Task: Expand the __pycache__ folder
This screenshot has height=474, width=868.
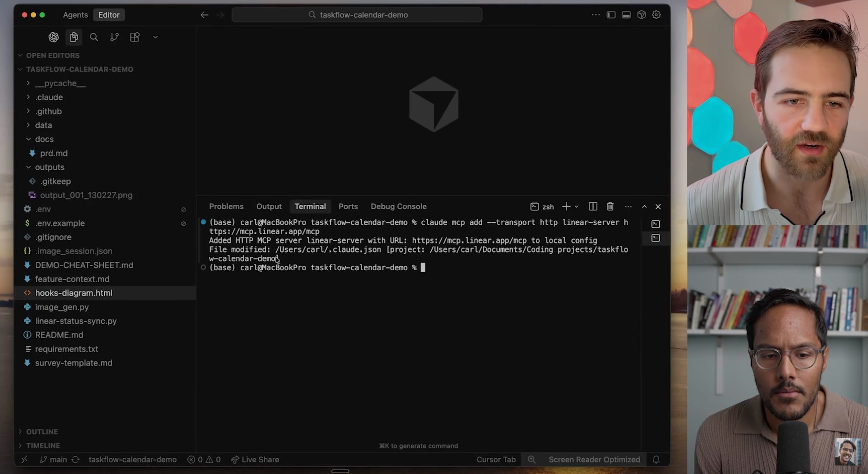Action: click(60, 83)
